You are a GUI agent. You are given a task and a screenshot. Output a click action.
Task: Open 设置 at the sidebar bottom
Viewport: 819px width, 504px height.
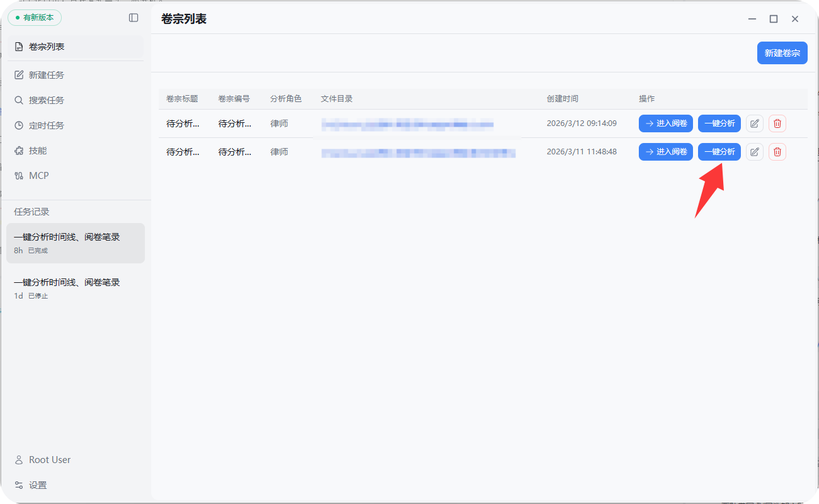click(38, 485)
